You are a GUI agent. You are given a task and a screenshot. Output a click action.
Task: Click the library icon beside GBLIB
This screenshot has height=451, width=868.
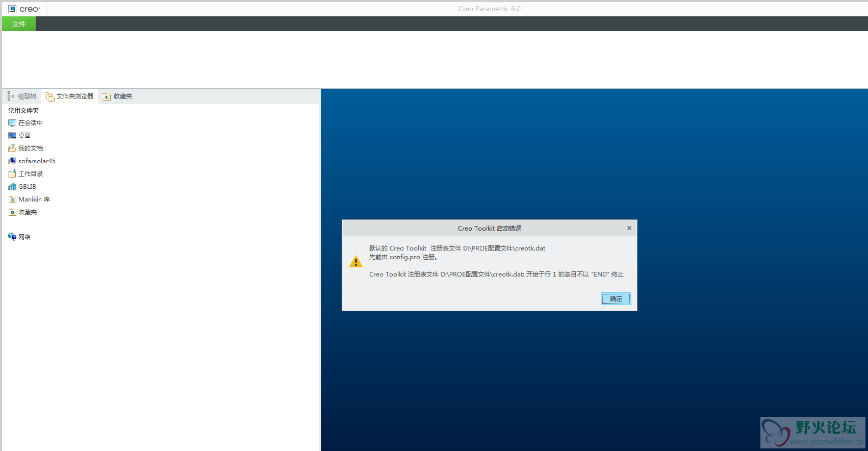12,187
